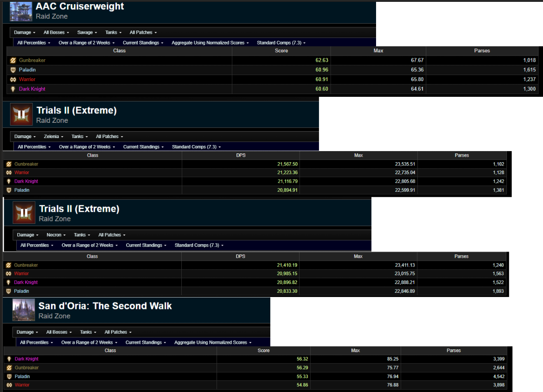
Task: Open Dark Knight link in AAC Cruiserweight table
Action: tap(32, 89)
